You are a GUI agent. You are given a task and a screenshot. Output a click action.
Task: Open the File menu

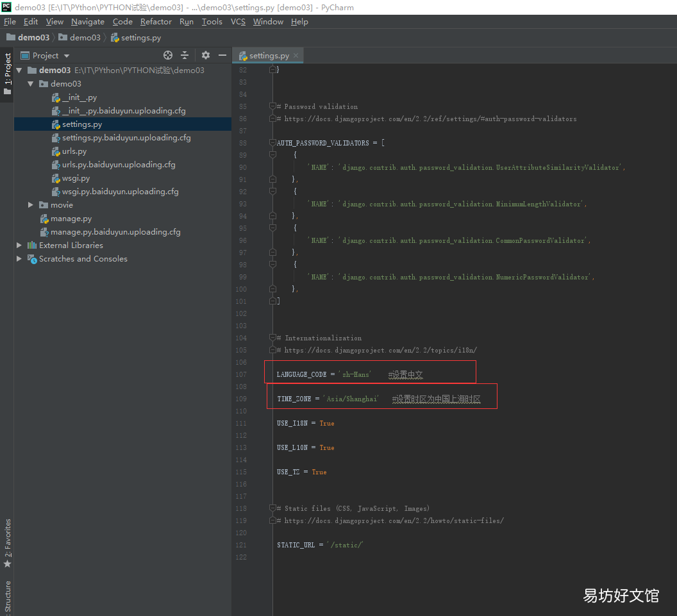point(10,22)
